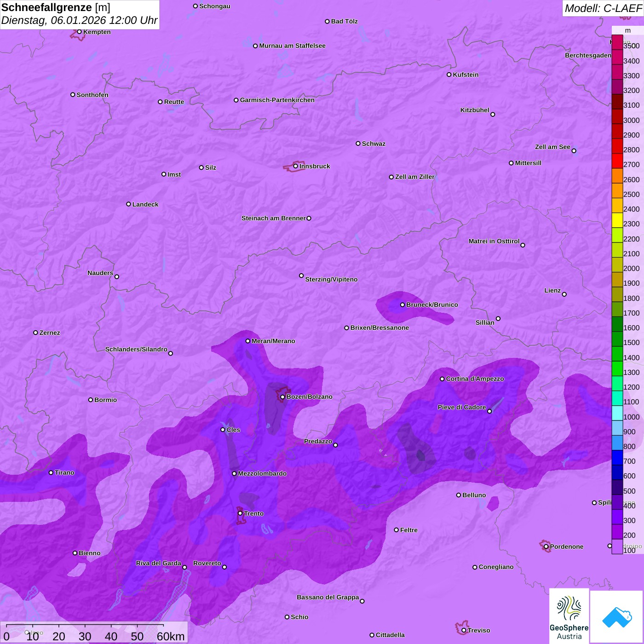This screenshot has height=644, width=644.
Task: Click the Garmisch-Partenkirchen label
Action: coord(277,100)
